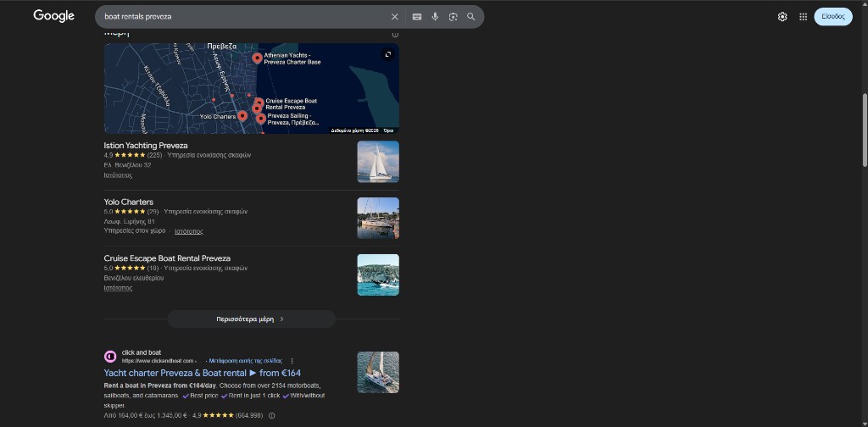Open search by image (Lens) icon
Screen dimensions: 868x427
[x=453, y=17]
